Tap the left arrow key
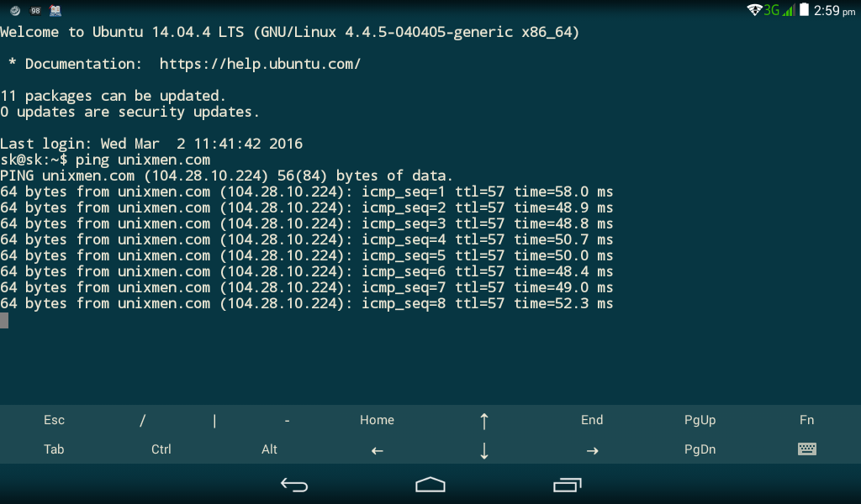The width and height of the screenshot is (861, 504). pyautogui.click(x=377, y=451)
